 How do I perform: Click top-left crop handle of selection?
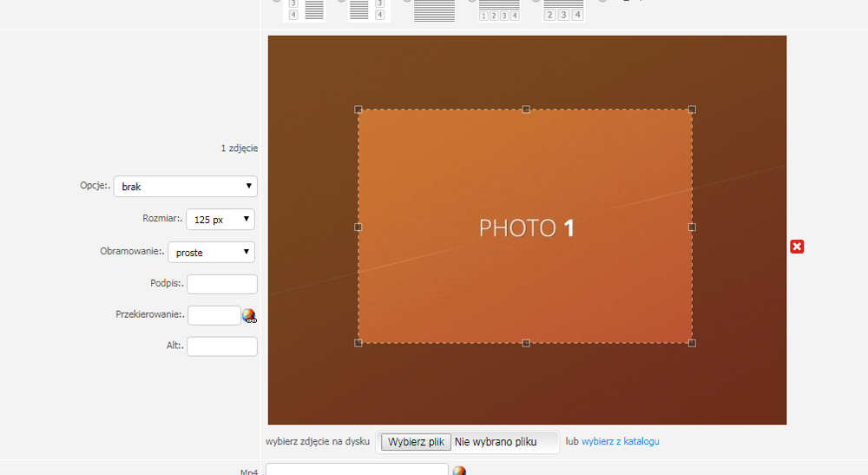coord(358,109)
